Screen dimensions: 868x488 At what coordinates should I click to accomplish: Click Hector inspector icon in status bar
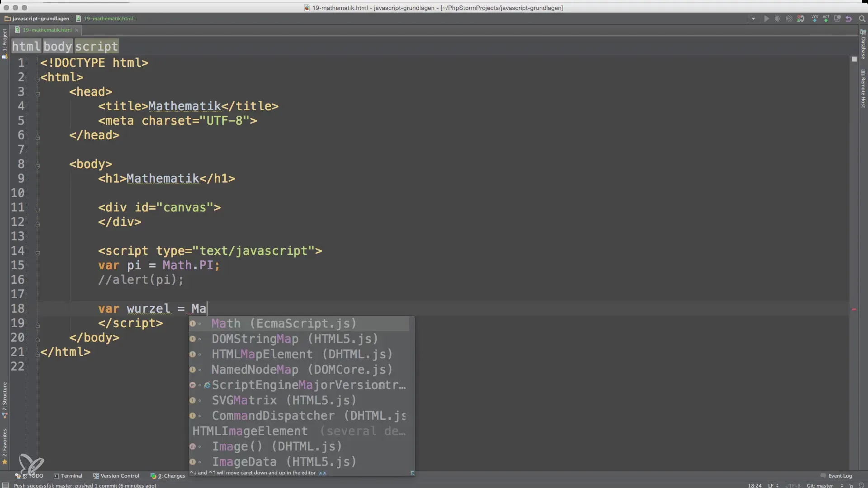click(861, 486)
